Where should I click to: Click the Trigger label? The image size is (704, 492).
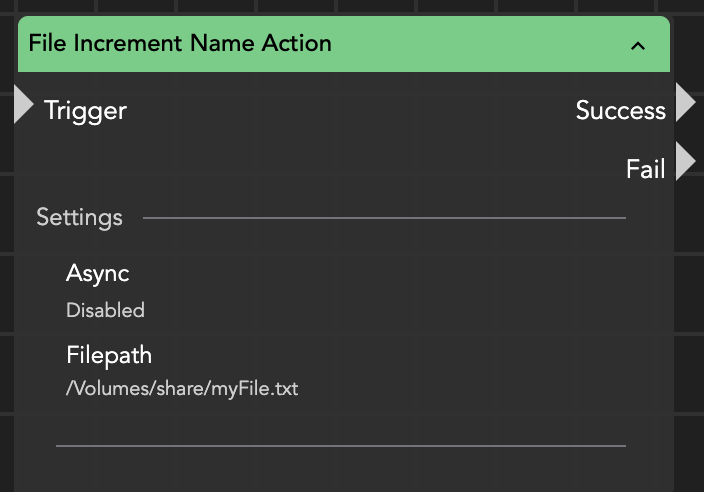point(85,110)
